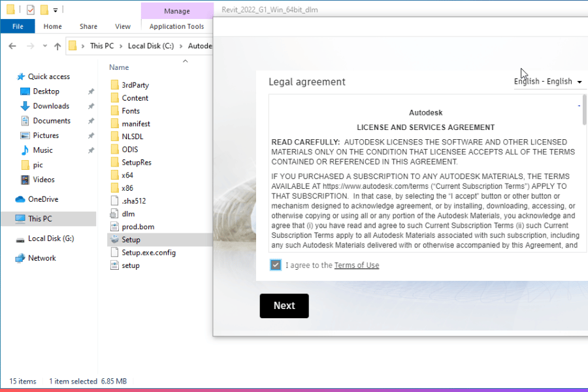The height and width of the screenshot is (392, 588).
Task: Click the Downloads arrow icon in Quick access
Action: pos(25,106)
